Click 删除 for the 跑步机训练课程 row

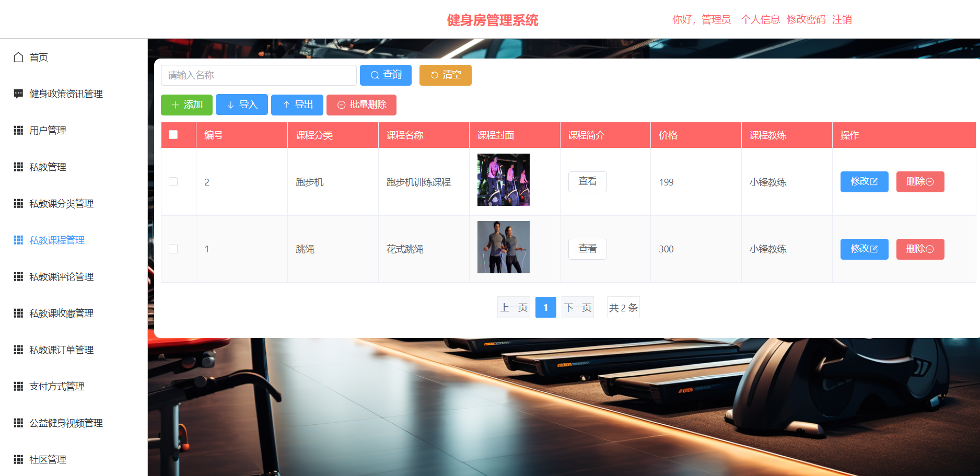click(920, 182)
